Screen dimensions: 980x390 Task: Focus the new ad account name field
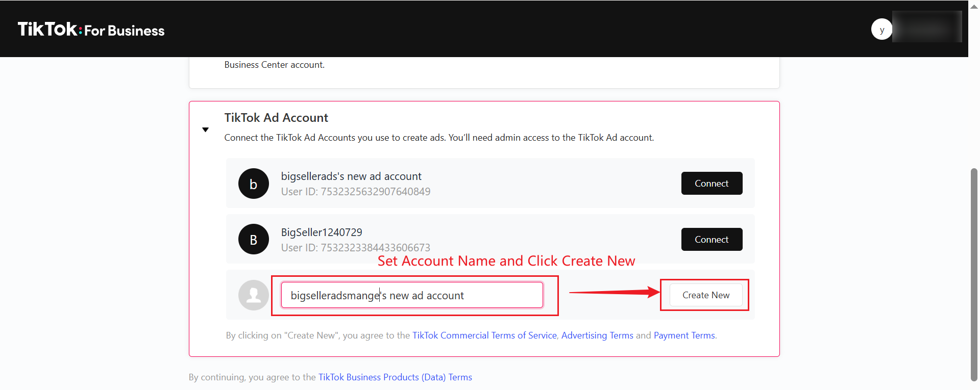[x=412, y=295]
